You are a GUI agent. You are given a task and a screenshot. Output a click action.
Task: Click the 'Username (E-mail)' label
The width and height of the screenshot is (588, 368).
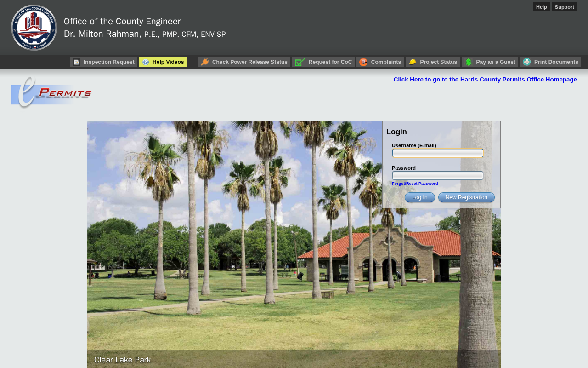click(x=414, y=145)
